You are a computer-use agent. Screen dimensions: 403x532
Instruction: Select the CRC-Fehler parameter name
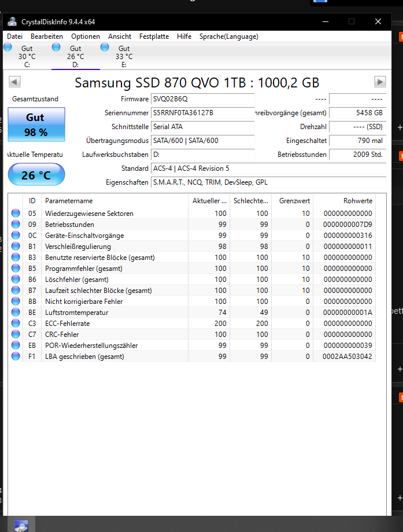62,334
